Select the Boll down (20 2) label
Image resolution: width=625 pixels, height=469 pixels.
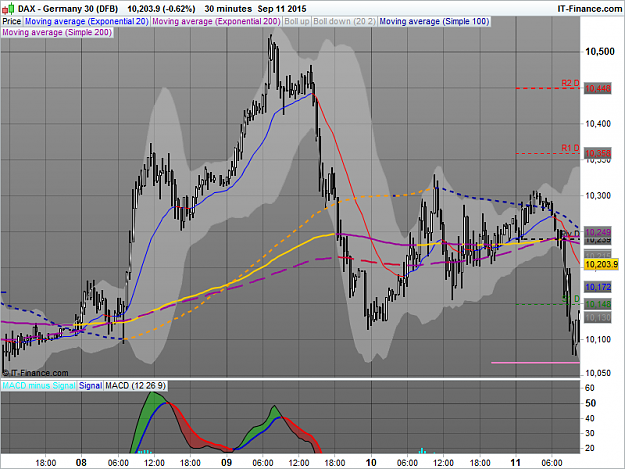tap(344, 22)
